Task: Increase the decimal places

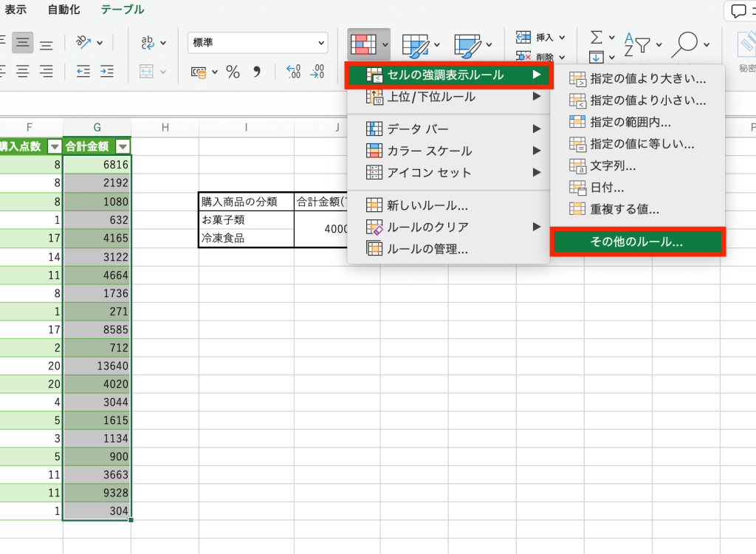Action: click(293, 72)
